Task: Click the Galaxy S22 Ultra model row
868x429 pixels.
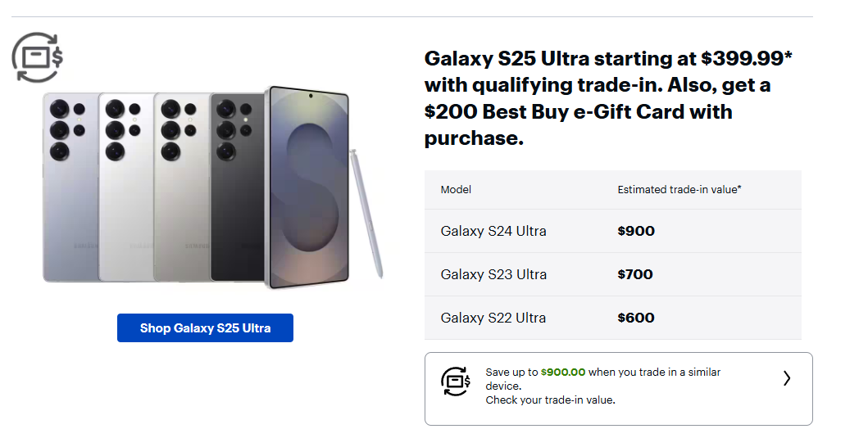Action: (x=493, y=318)
